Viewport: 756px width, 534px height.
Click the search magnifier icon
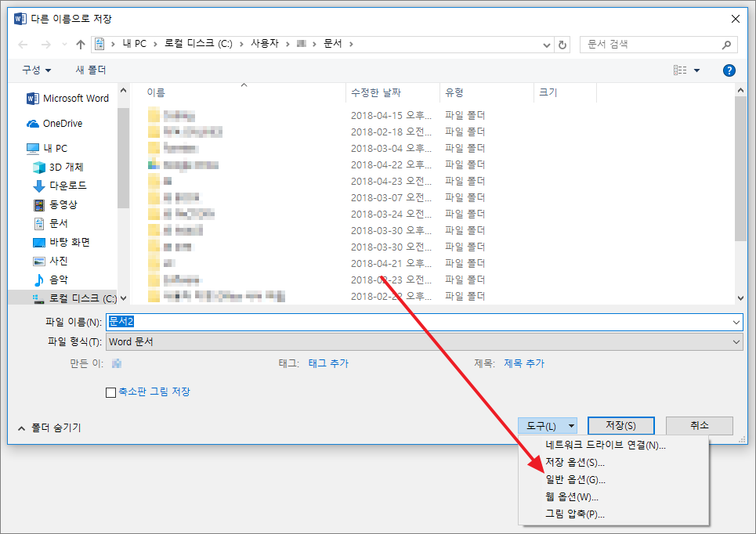[726, 45]
